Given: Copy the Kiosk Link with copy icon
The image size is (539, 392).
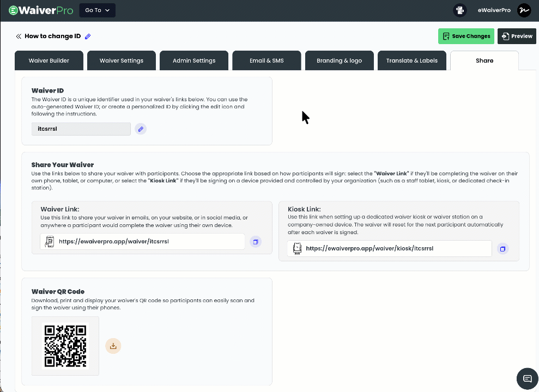Looking at the screenshot, I should [x=502, y=249].
